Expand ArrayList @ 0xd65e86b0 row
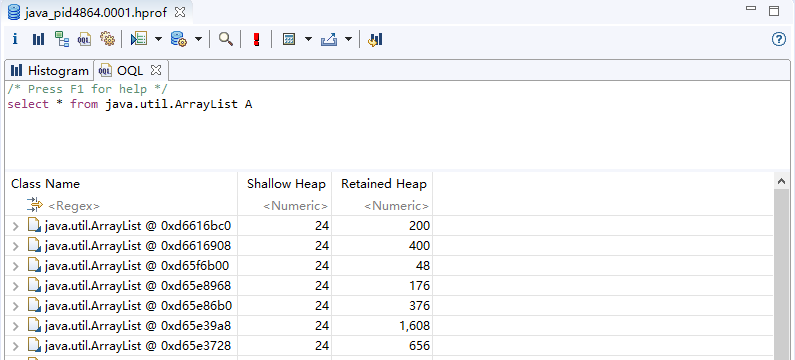795x360 pixels. (16, 306)
